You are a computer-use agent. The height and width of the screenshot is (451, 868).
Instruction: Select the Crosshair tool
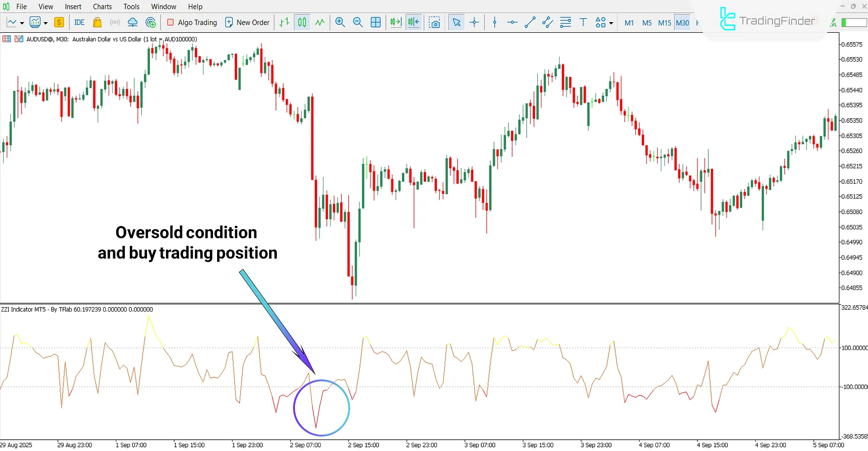coord(474,22)
